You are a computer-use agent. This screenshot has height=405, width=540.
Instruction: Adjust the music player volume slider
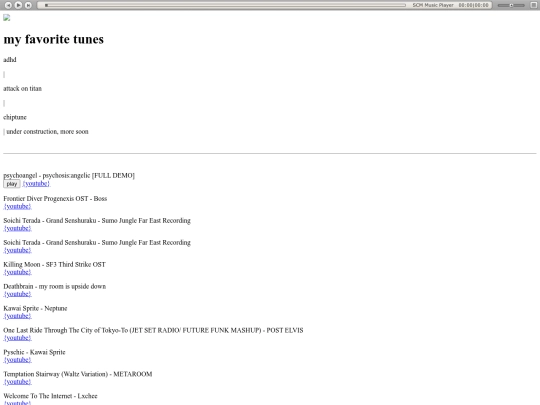[x=511, y=5]
